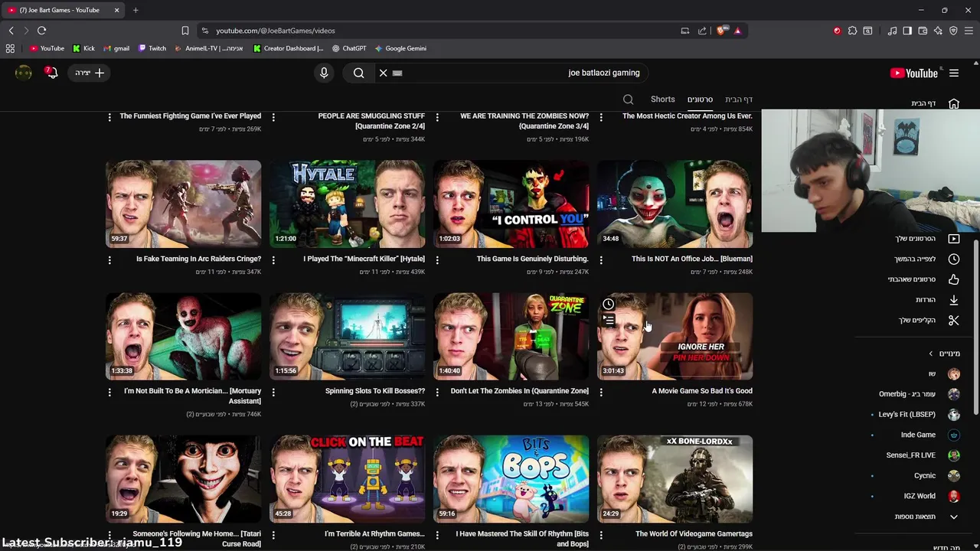Open Brave playlist music icon
Screen dimensions: 980x551
(892, 31)
